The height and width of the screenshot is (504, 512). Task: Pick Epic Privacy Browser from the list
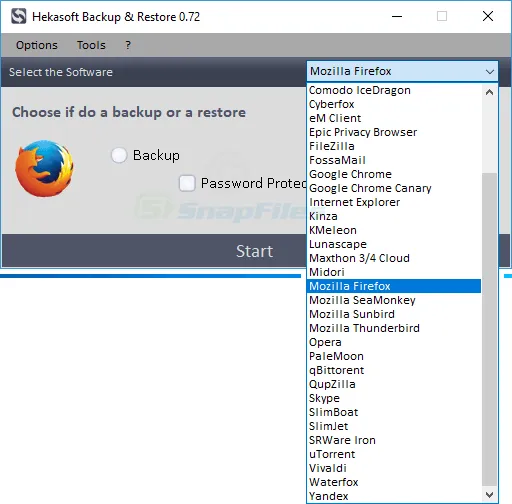394,132
